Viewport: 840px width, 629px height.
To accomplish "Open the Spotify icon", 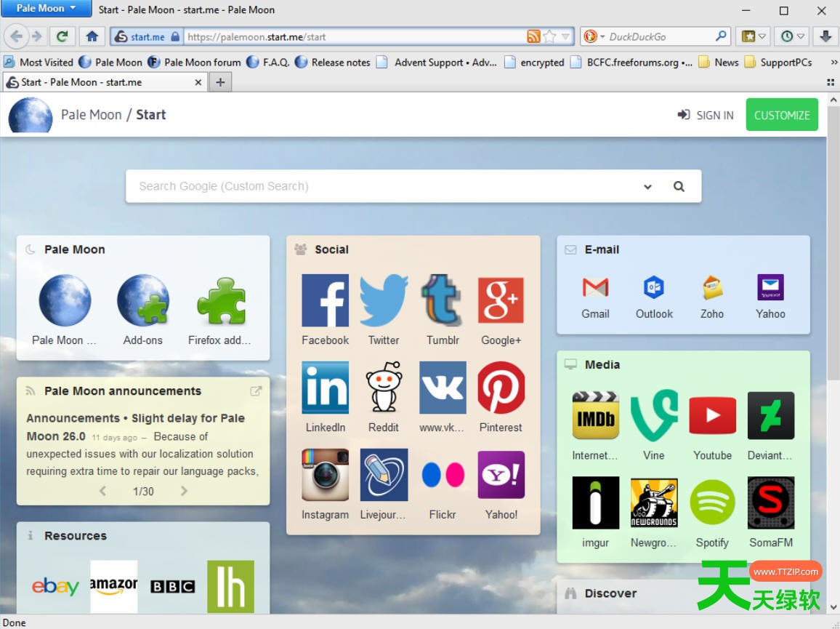I will point(713,502).
